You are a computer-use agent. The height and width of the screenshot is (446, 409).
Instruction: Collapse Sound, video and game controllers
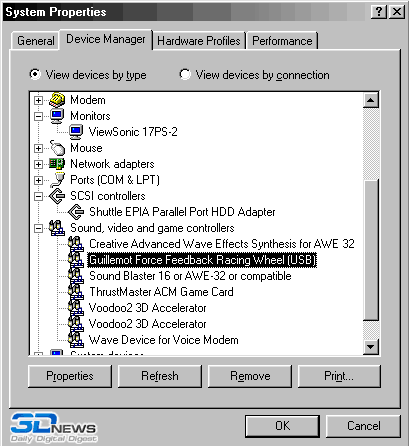(38, 228)
